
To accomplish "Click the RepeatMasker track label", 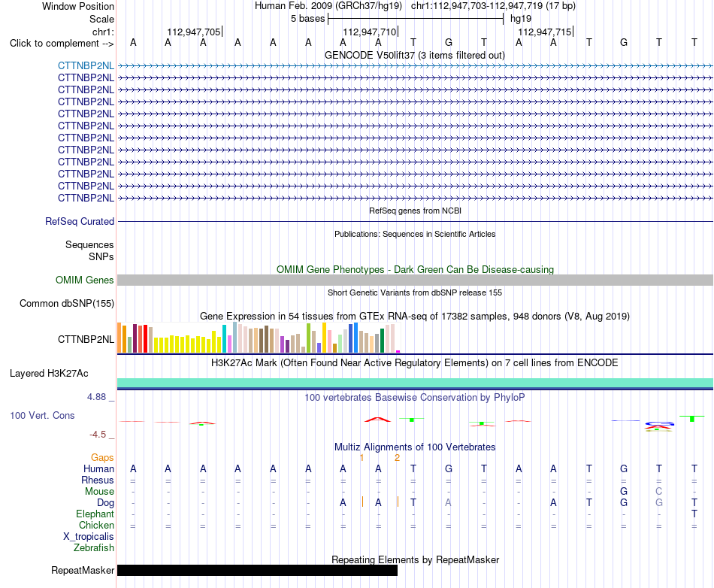I will [83, 570].
